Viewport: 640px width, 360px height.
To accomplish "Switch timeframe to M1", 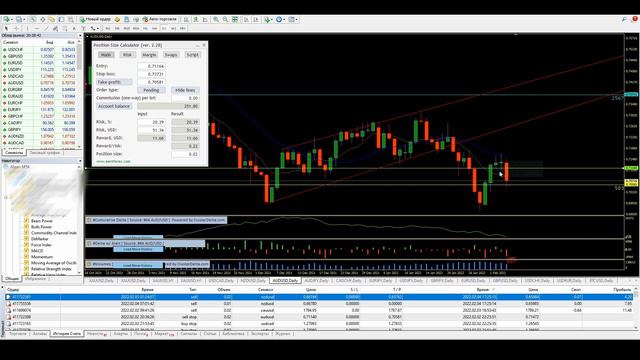I will pyautogui.click(x=108, y=28).
